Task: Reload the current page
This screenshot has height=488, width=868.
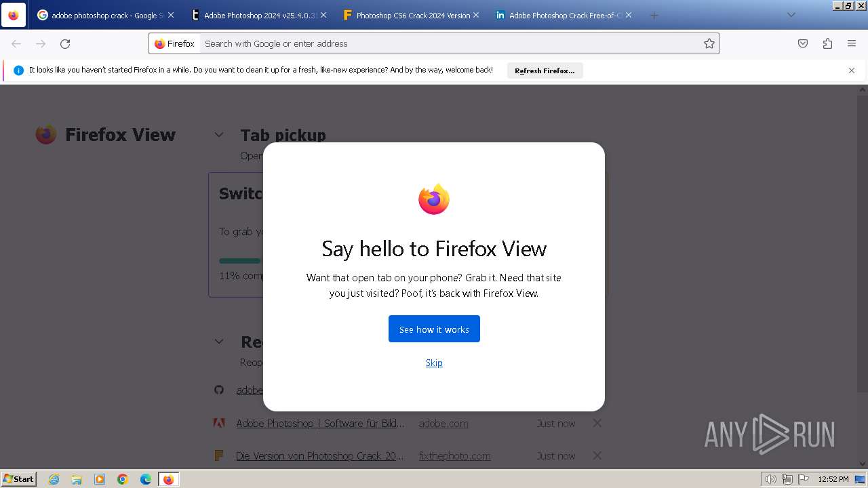Action: point(65,43)
